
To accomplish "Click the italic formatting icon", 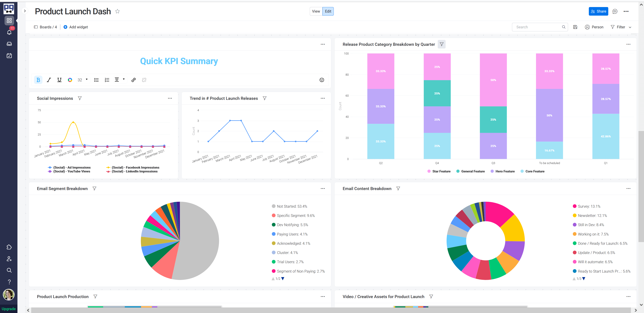I will (48, 80).
